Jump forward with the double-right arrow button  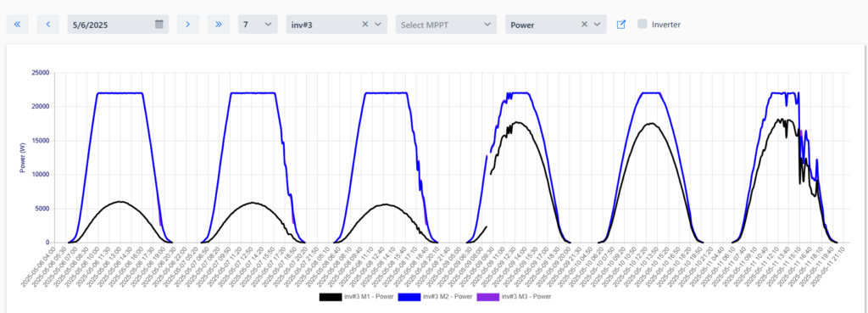(x=219, y=25)
